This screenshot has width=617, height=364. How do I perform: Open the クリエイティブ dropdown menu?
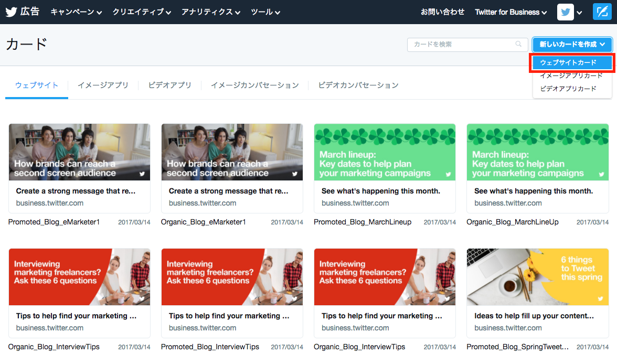click(x=142, y=12)
